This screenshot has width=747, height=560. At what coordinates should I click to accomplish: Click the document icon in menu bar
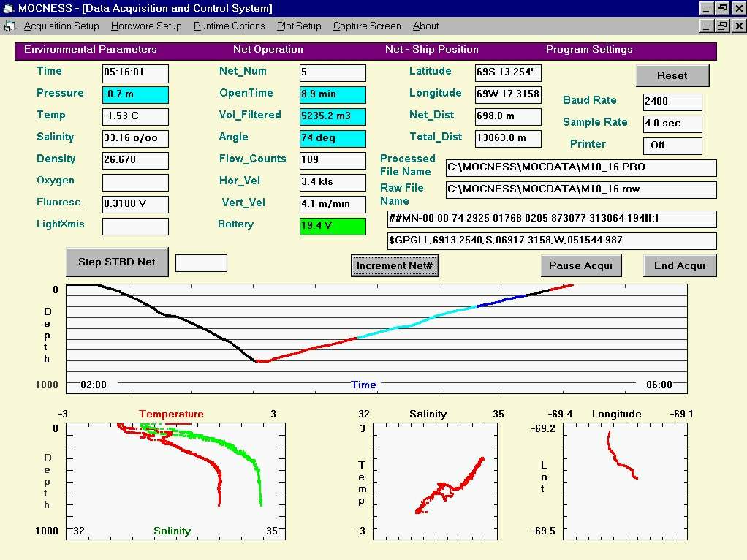tap(10, 26)
